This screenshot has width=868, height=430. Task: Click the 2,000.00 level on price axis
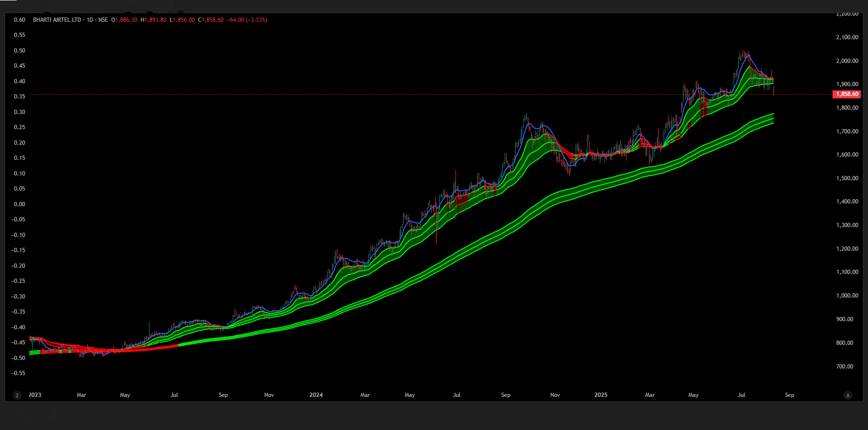click(x=847, y=61)
